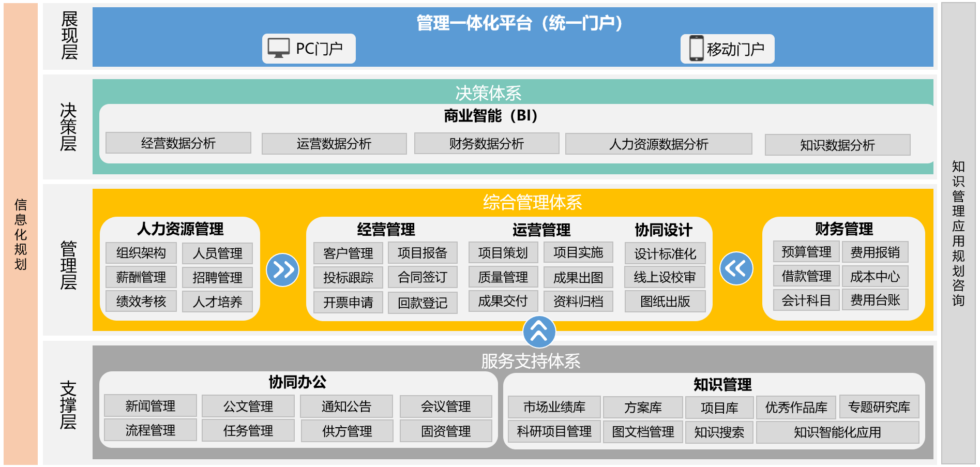Open 会议管理 box

[446, 406]
